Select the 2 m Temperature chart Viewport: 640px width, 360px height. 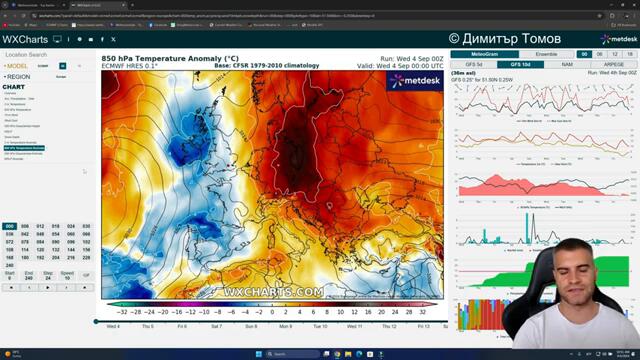point(15,104)
